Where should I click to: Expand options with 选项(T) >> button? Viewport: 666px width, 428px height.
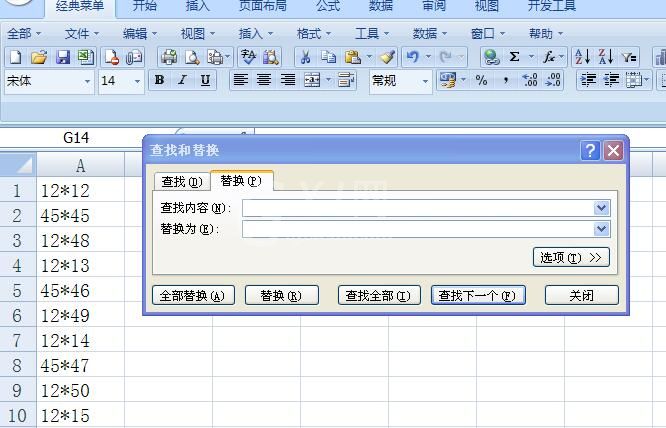571,257
